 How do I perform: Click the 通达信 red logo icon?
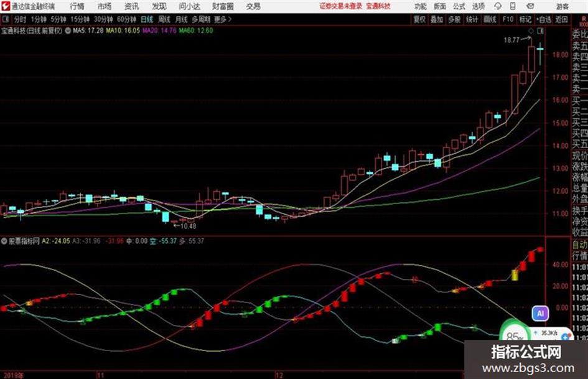(x=5, y=6)
